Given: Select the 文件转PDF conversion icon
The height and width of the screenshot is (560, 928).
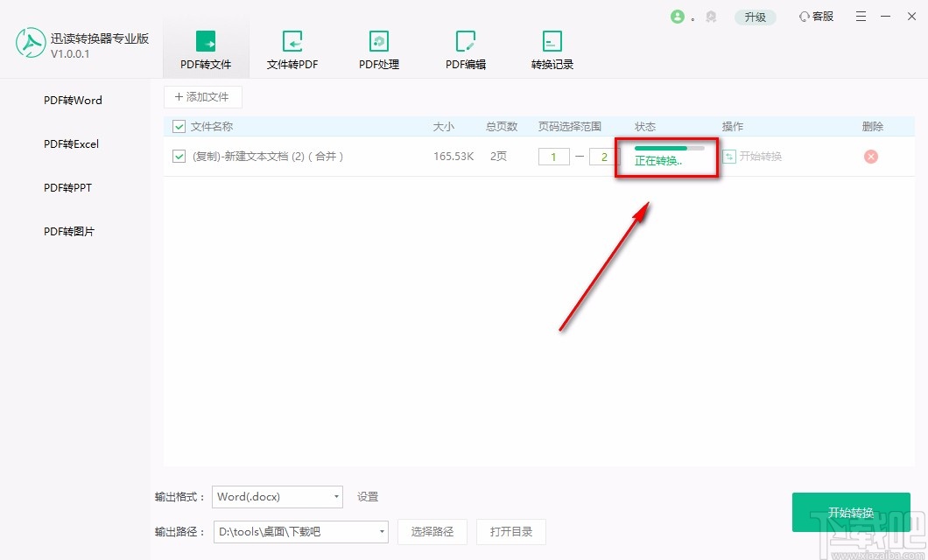Looking at the screenshot, I should (x=292, y=40).
